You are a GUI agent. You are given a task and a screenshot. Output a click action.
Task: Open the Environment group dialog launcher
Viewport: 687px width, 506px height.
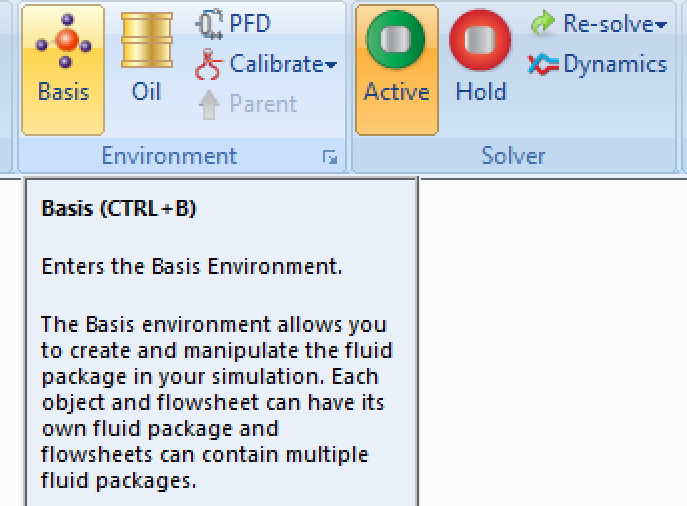[x=330, y=157]
